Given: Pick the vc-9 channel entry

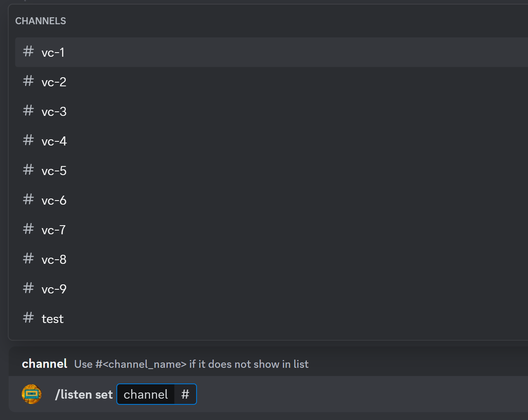Looking at the screenshot, I should (x=54, y=289).
